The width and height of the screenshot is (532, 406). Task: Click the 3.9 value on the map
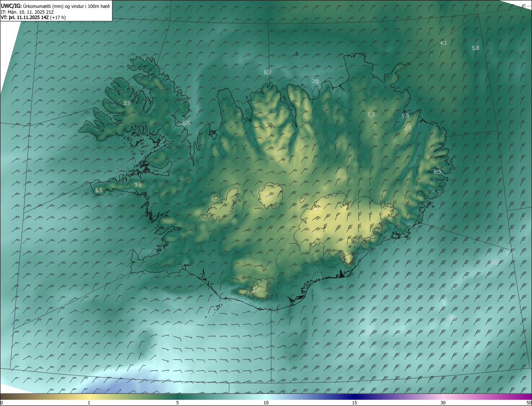pos(127,103)
